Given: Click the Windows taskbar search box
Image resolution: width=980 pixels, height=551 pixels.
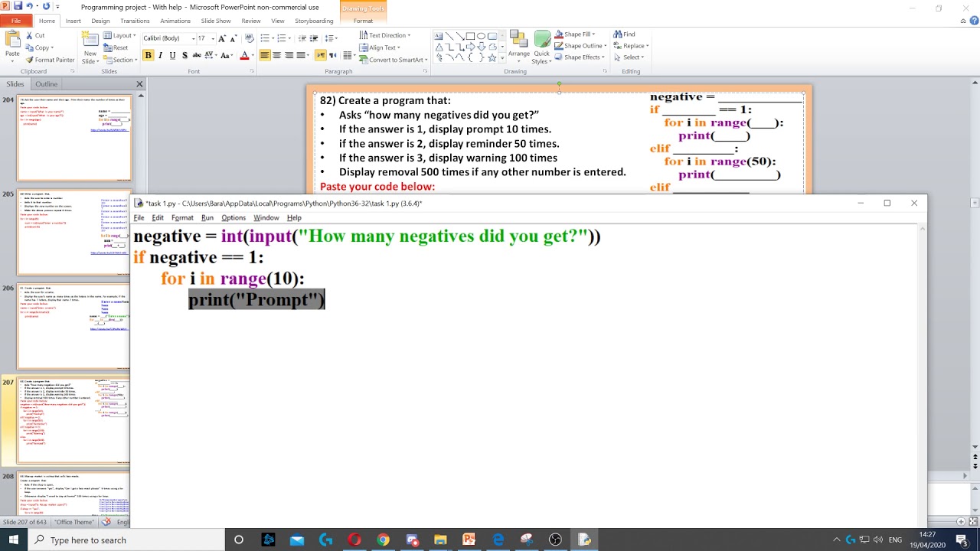Looking at the screenshot, I should pyautogui.click(x=126, y=540).
